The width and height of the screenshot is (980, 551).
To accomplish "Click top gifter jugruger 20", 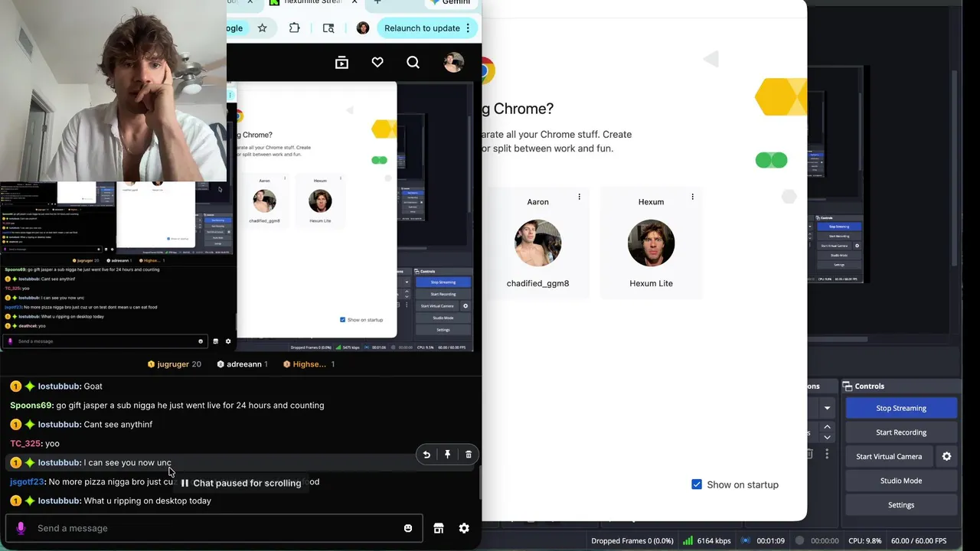I will [x=174, y=364].
